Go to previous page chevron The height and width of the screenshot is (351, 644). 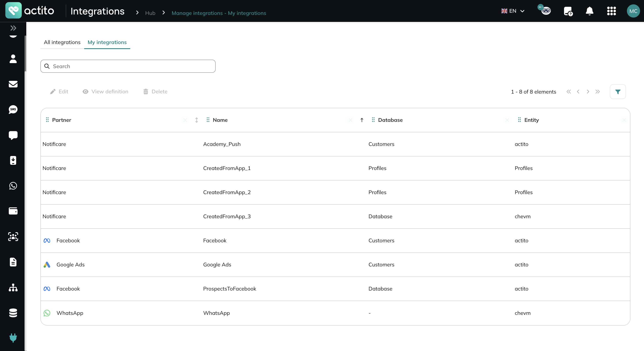[x=578, y=92]
